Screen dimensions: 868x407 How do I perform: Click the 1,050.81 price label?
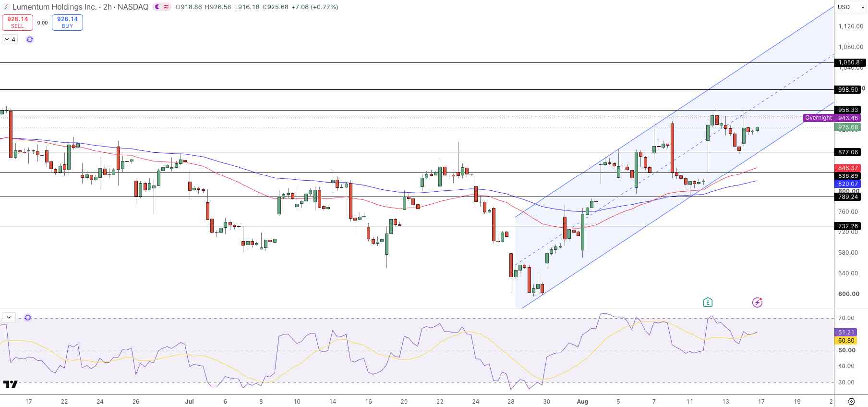[850, 62]
